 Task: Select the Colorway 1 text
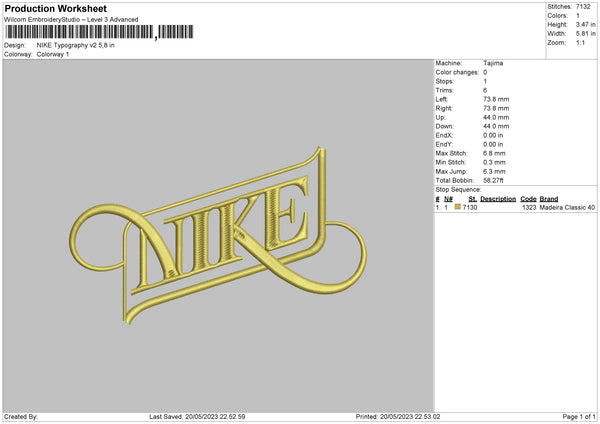click(x=53, y=55)
